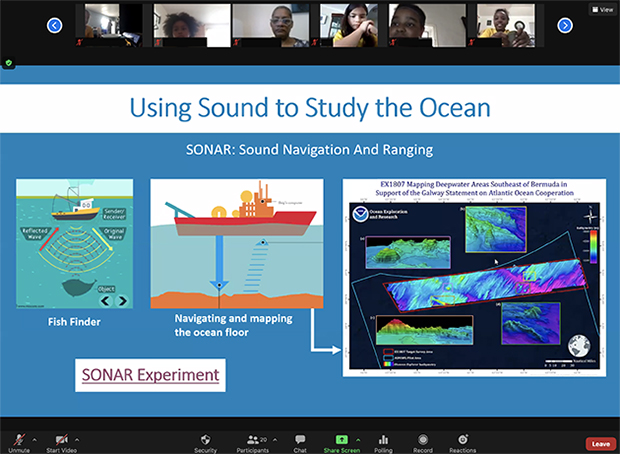Open the SONAR Experiment link
Viewport: 620px width, 454px height.
tap(151, 375)
